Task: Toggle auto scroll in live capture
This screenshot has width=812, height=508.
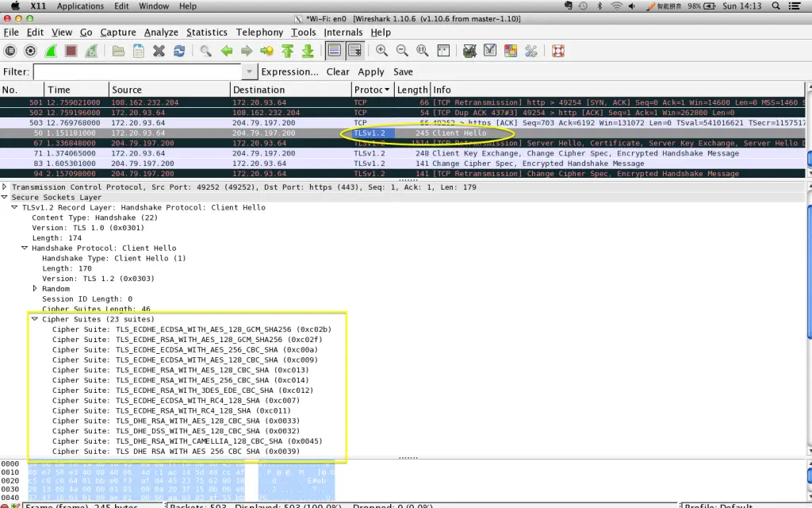Action: pyautogui.click(x=354, y=51)
